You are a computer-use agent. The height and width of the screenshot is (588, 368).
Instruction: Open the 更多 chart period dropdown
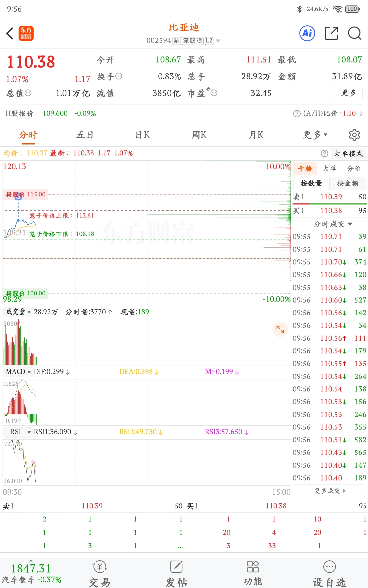(315, 135)
